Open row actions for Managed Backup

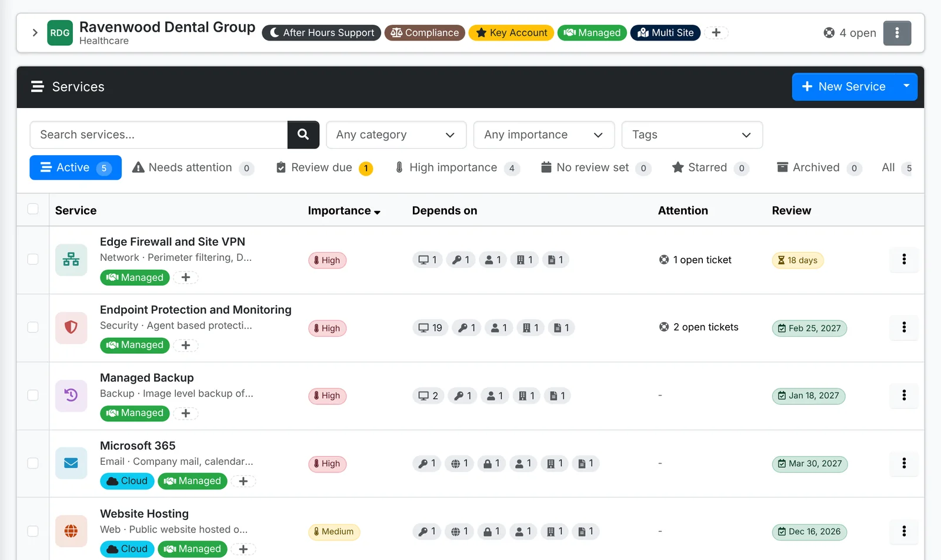coord(904,395)
